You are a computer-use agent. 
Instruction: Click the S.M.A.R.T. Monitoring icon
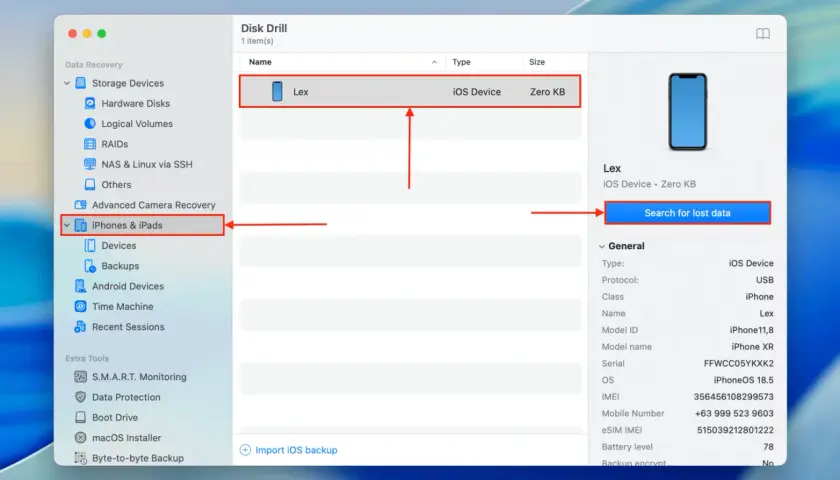click(80, 377)
